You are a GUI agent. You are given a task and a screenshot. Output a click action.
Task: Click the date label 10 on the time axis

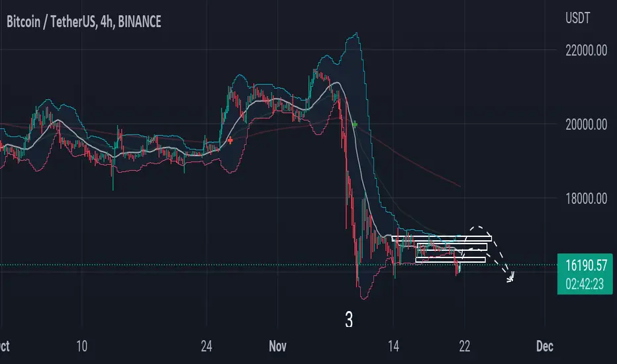pyautogui.click(x=81, y=346)
